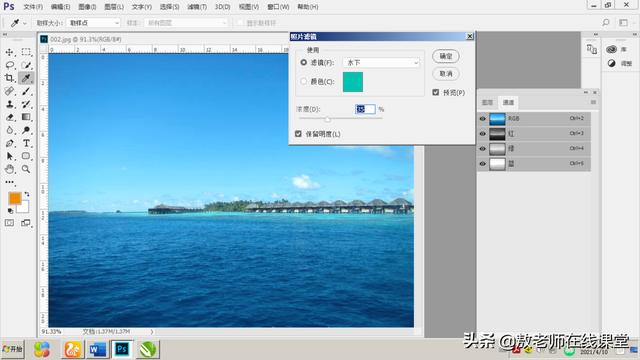Open the Filter menu in menu bar
This screenshot has height=360, width=640.
point(197,7)
